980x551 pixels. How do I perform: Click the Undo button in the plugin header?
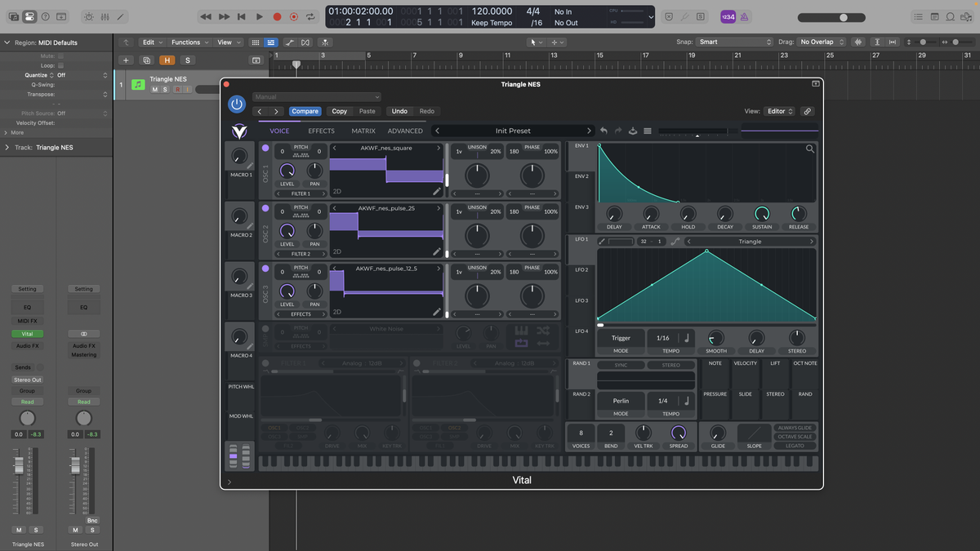[x=399, y=110]
